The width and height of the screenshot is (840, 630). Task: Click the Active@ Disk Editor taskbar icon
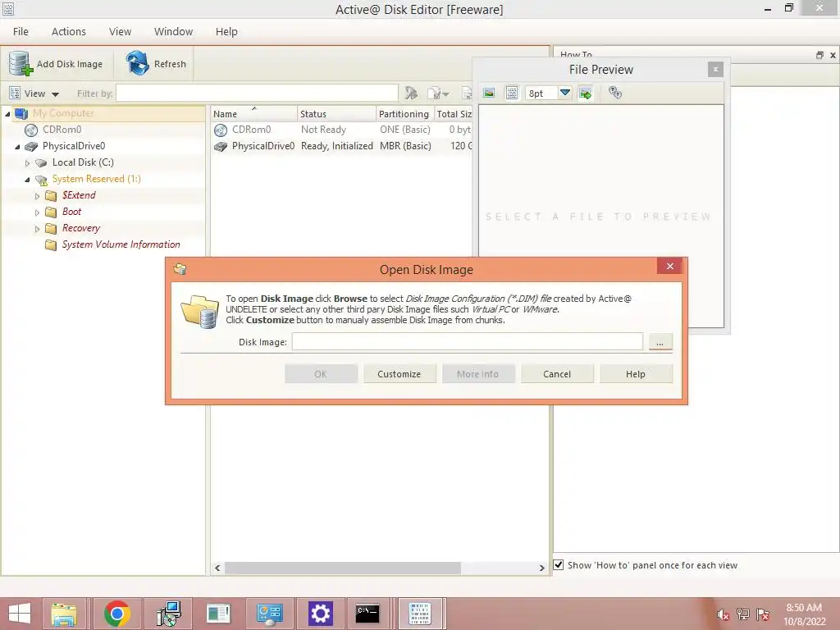[419, 614]
